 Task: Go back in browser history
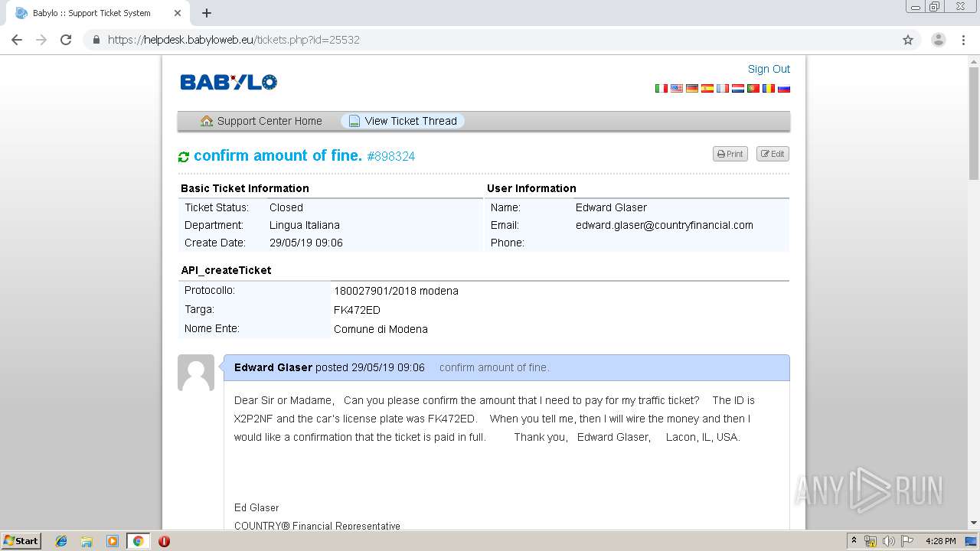[17, 40]
